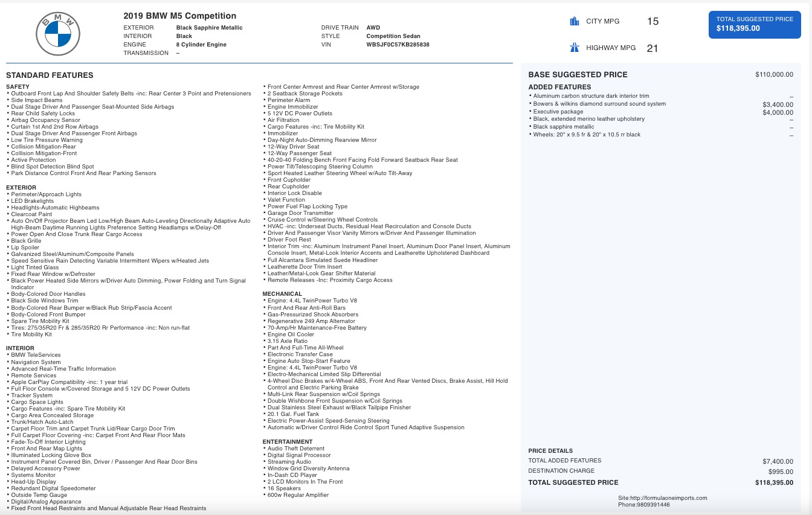Click the Lip Spoiler feature
The height and width of the screenshot is (515, 812).
coord(23,248)
